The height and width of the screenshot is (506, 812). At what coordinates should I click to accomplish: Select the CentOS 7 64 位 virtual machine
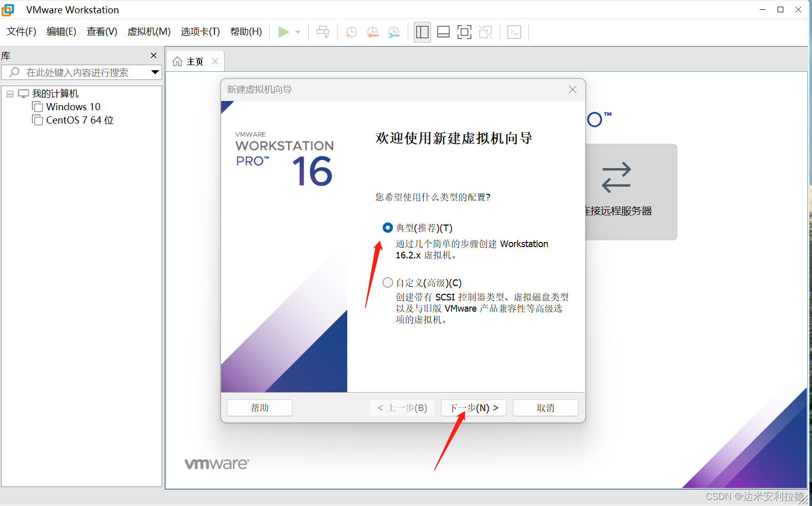[80, 120]
